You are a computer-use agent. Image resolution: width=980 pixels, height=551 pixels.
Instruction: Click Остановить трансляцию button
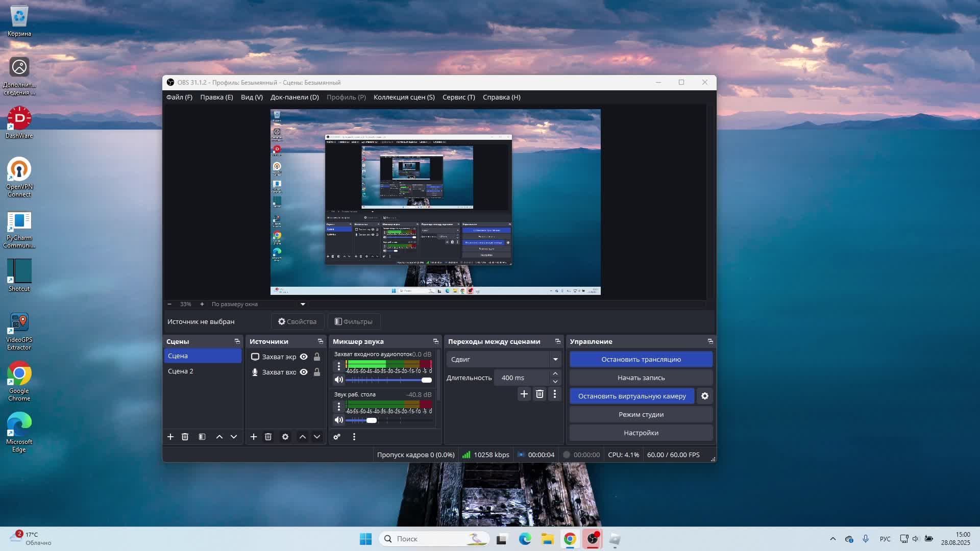tap(641, 359)
